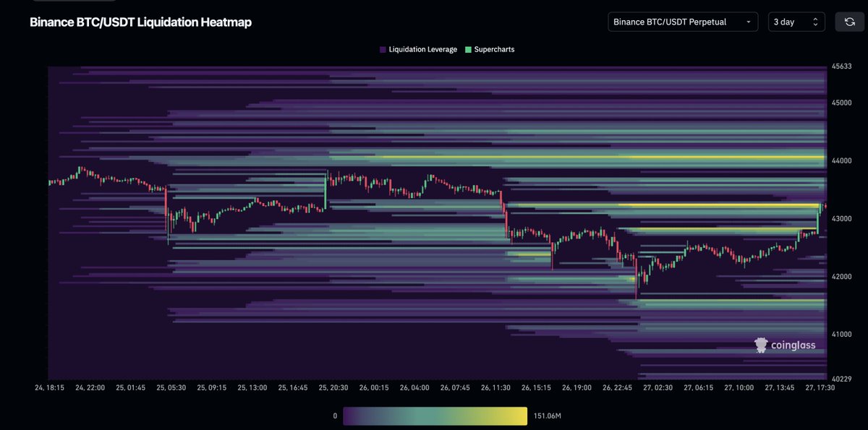Screen dimensions: 868x430
Task: Click the Binance BTC/USDT Liquidation Heatmap title
Action: 140,22
